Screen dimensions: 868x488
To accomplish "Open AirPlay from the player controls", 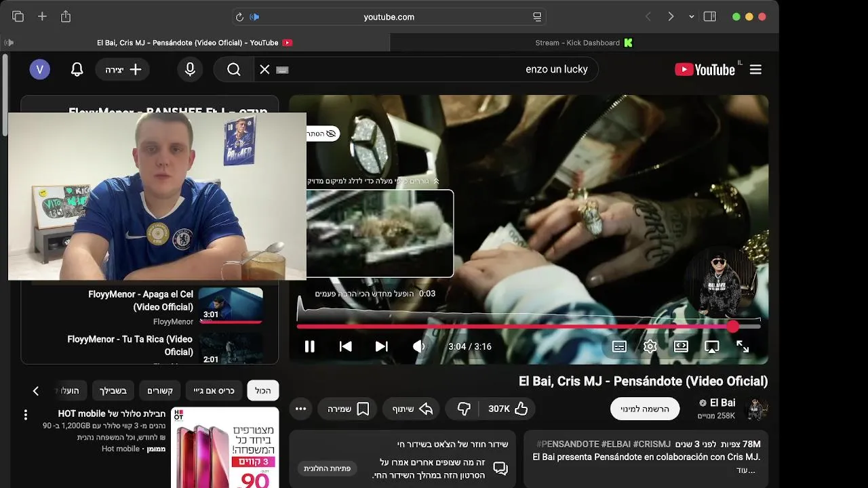I will pyautogui.click(x=711, y=346).
